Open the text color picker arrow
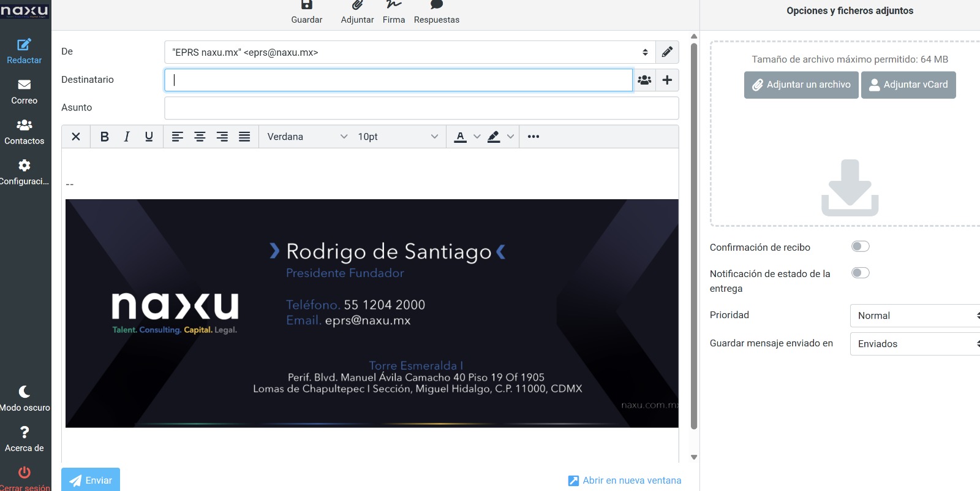This screenshot has width=980, height=491. [x=477, y=137]
